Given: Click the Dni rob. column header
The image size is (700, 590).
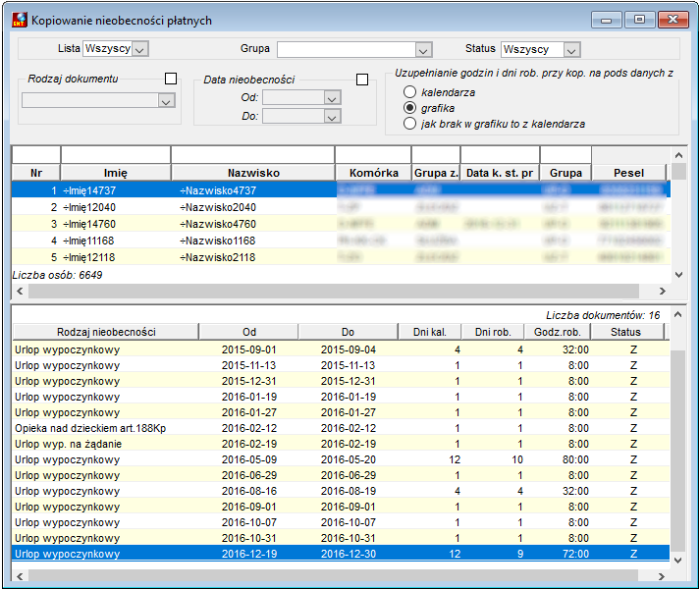Looking at the screenshot, I should tap(493, 332).
